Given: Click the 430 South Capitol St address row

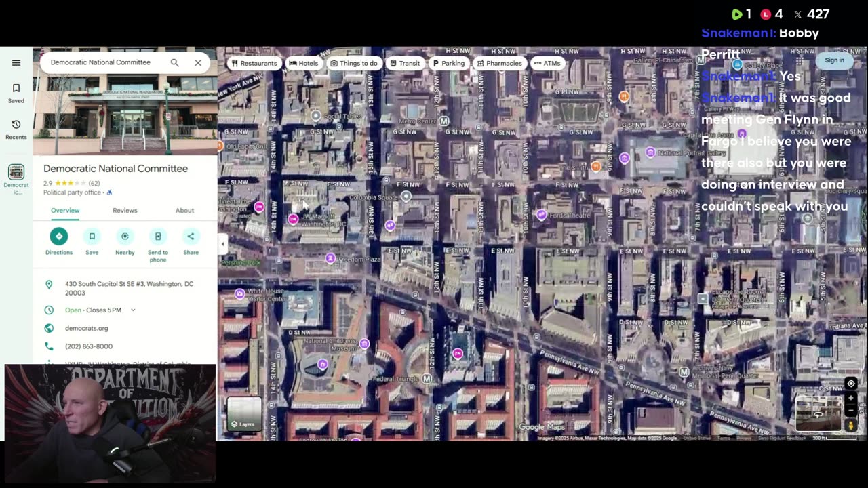Looking at the screenshot, I should click(125, 289).
